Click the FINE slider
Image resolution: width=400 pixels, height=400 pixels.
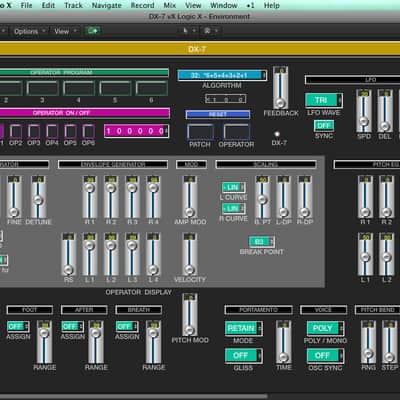coord(13,197)
